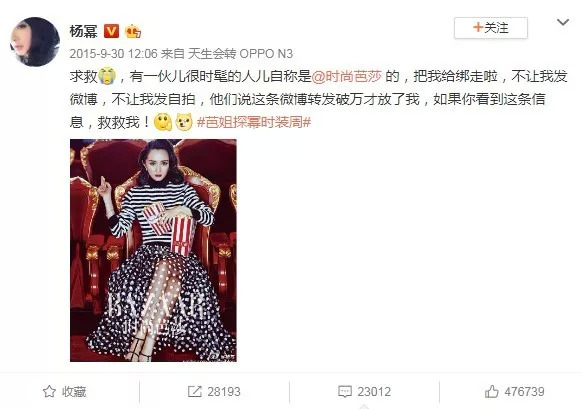Follow the user with 关注 button
Screen dimensions: 582x409
tap(491, 28)
